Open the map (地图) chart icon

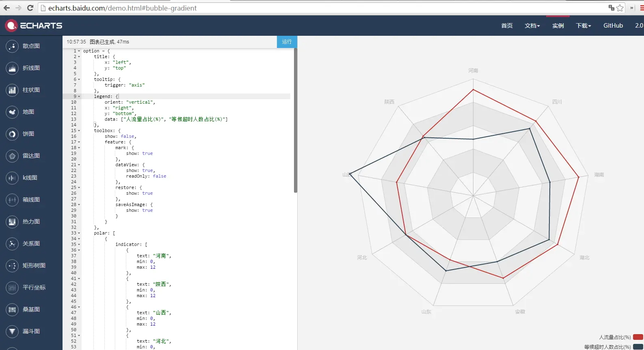(x=12, y=112)
